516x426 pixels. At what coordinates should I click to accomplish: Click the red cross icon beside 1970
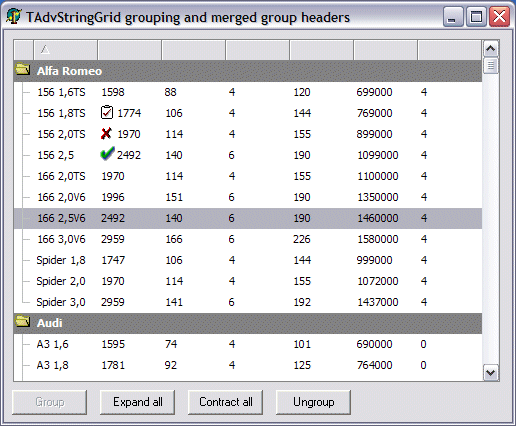click(106, 134)
